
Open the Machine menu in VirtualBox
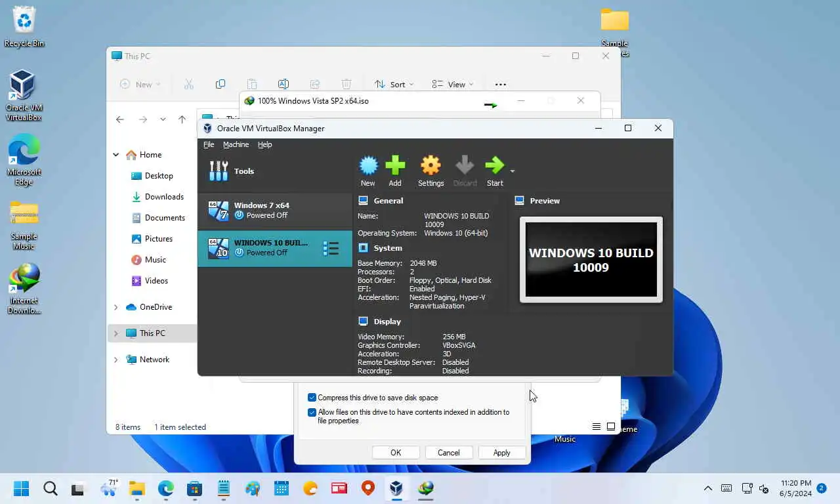(x=236, y=144)
